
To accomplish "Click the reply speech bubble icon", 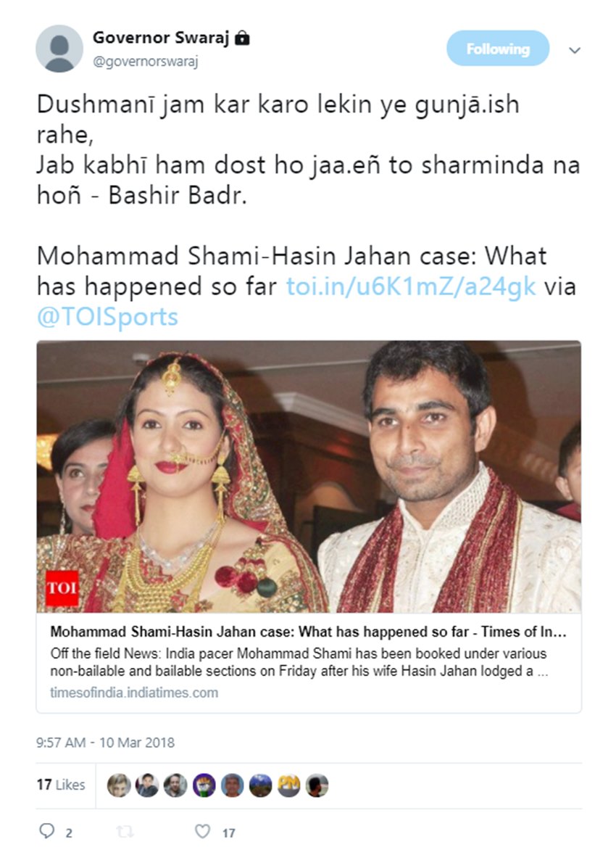I will pos(47,831).
